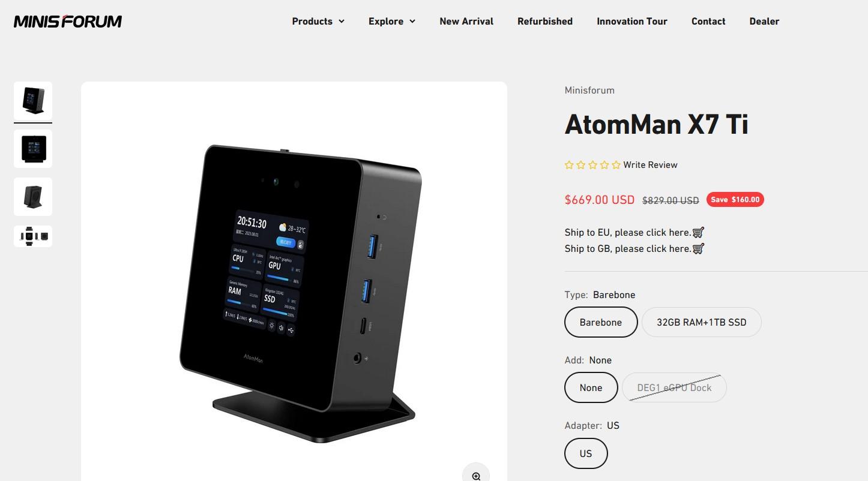Click the first review star
The height and width of the screenshot is (481, 868).
[x=569, y=165]
